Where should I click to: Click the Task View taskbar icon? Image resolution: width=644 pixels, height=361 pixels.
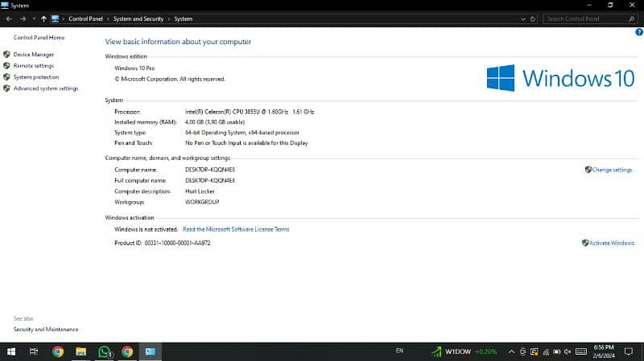(34, 351)
